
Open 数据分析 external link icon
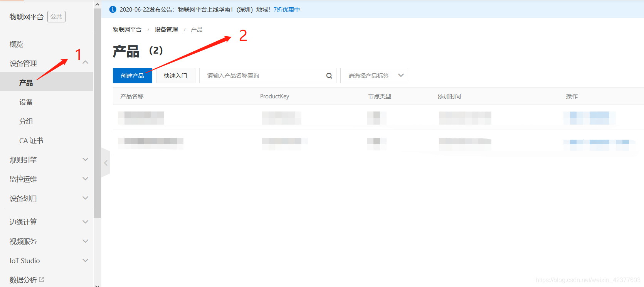tap(42, 279)
